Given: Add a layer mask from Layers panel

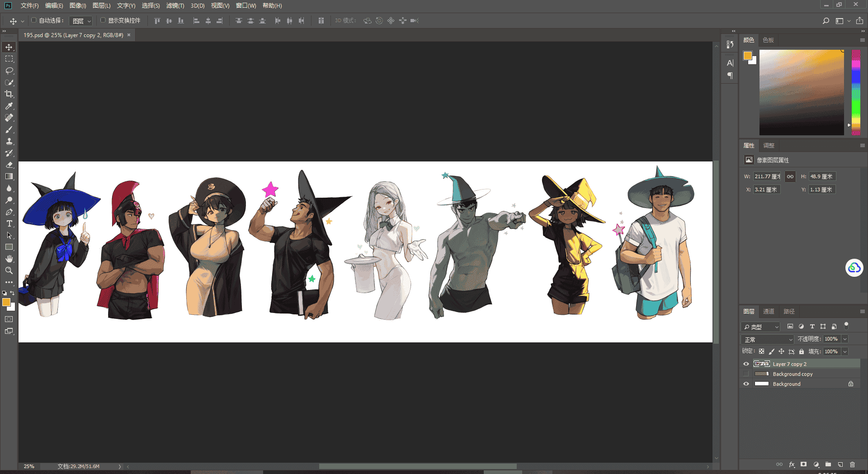Looking at the screenshot, I should [803, 465].
